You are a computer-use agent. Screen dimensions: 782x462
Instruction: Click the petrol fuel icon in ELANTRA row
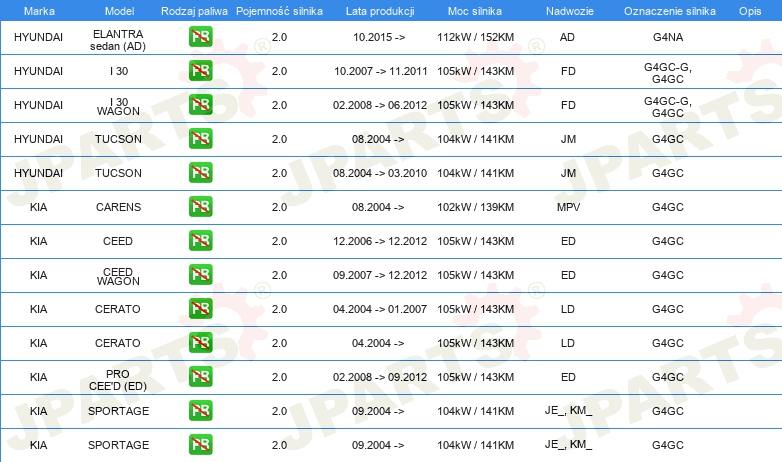click(x=200, y=37)
